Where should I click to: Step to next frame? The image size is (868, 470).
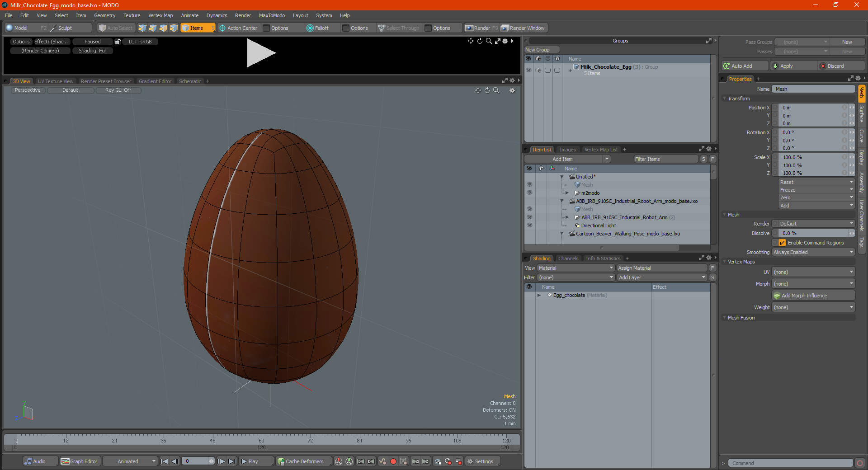[x=221, y=461]
